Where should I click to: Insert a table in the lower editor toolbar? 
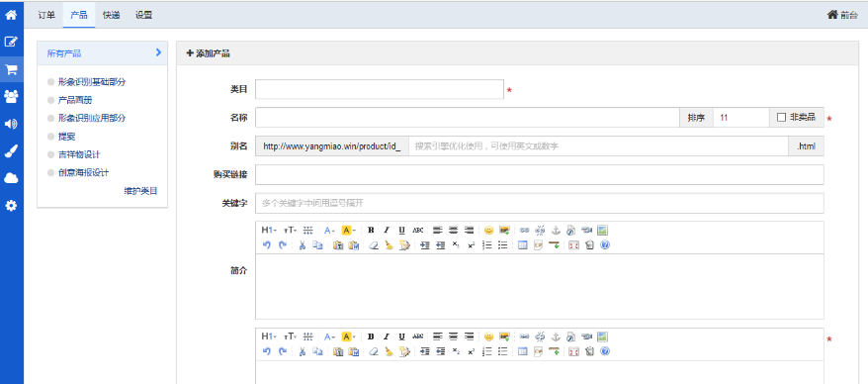tap(523, 351)
